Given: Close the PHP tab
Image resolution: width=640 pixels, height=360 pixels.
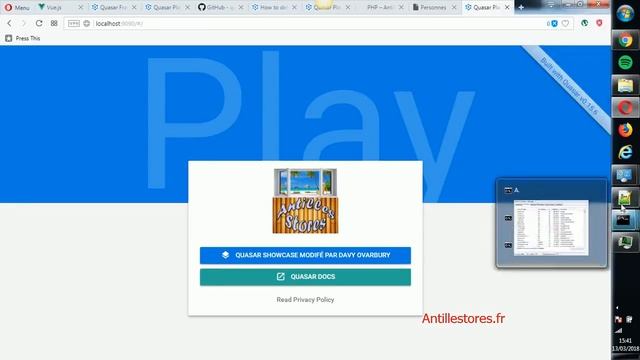Looking at the screenshot, I should [401, 7].
